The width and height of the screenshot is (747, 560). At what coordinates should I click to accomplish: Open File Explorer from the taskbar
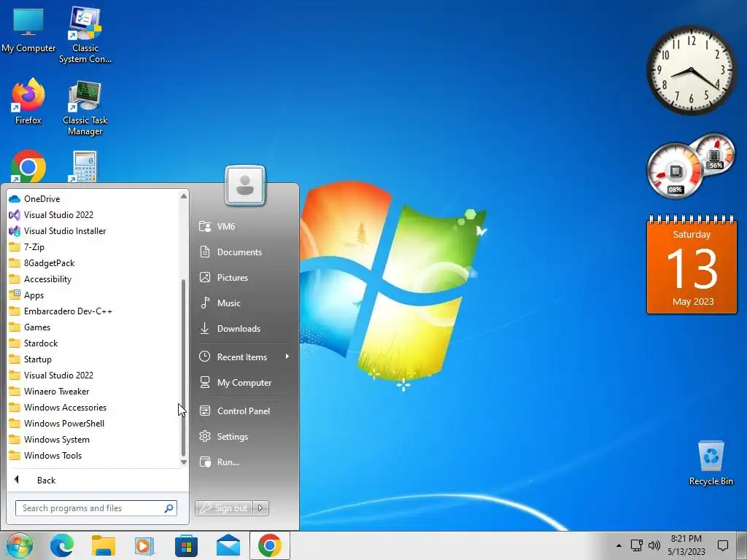[104, 545]
